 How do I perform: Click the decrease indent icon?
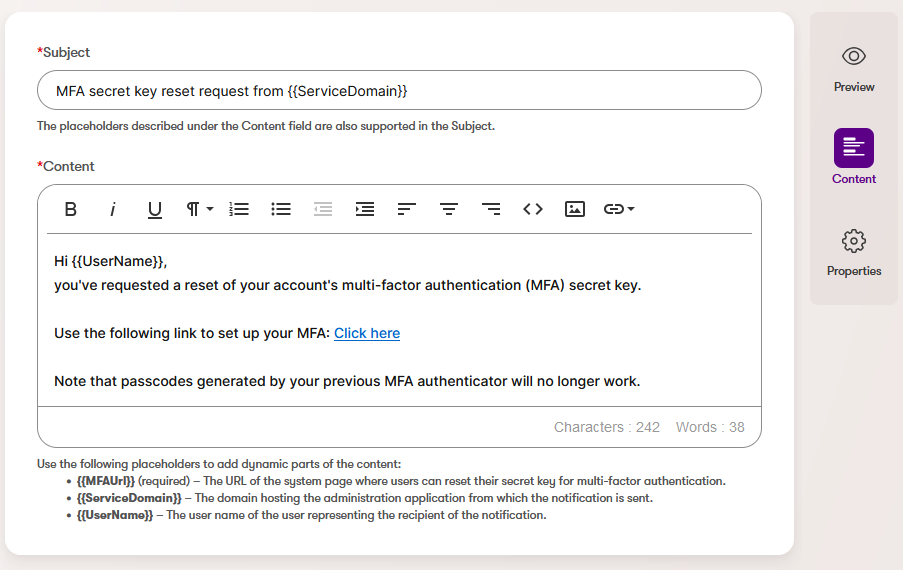323,209
